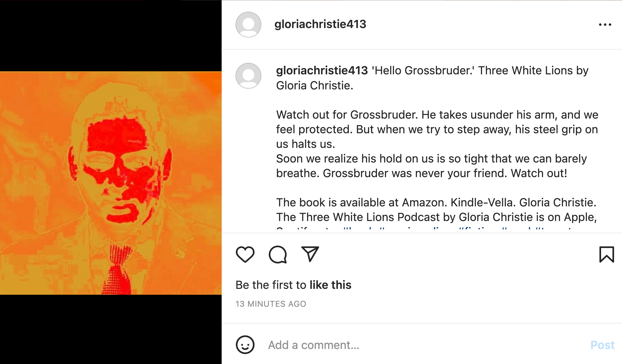Like the post with the heart icon
622x364 pixels.
click(x=245, y=255)
